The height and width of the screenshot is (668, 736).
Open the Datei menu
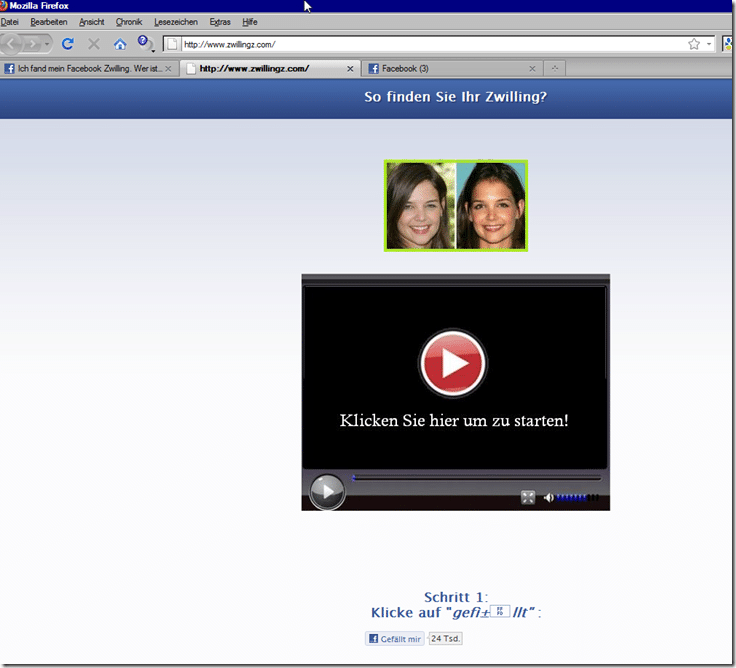[x=9, y=22]
